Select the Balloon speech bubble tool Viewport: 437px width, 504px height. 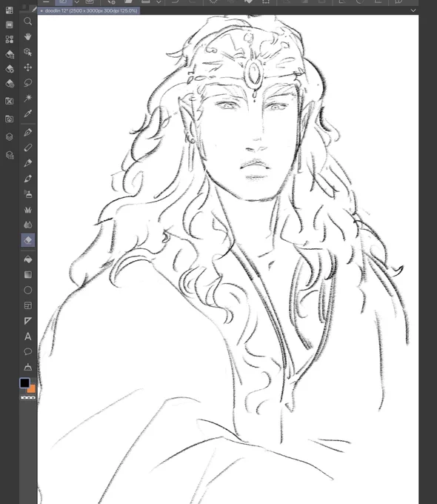pyautogui.click(x=28, y=351)
